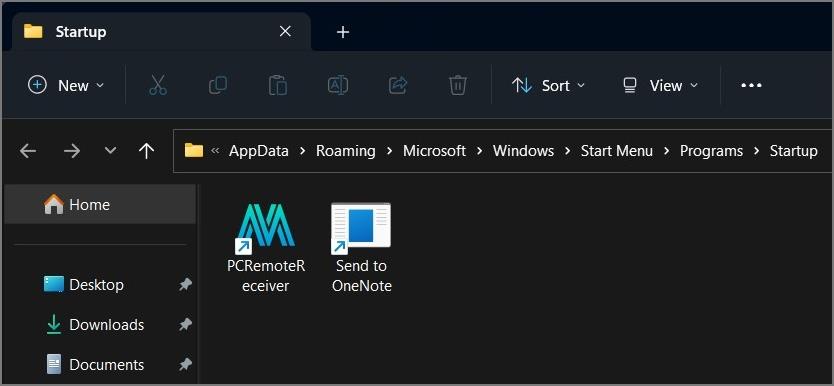Select the Send to OneNote shortcut
This screenshot has width=834, height=386.
click(x=362, y=248)
